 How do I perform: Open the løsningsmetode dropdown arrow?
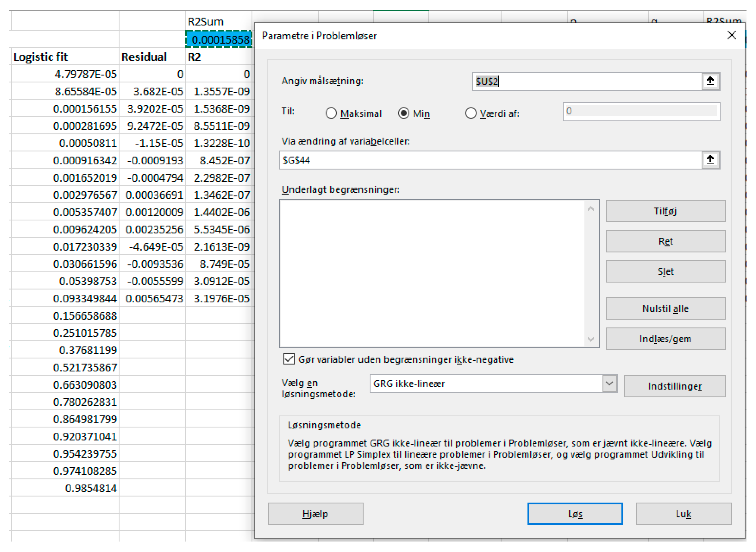pos(610,383)
